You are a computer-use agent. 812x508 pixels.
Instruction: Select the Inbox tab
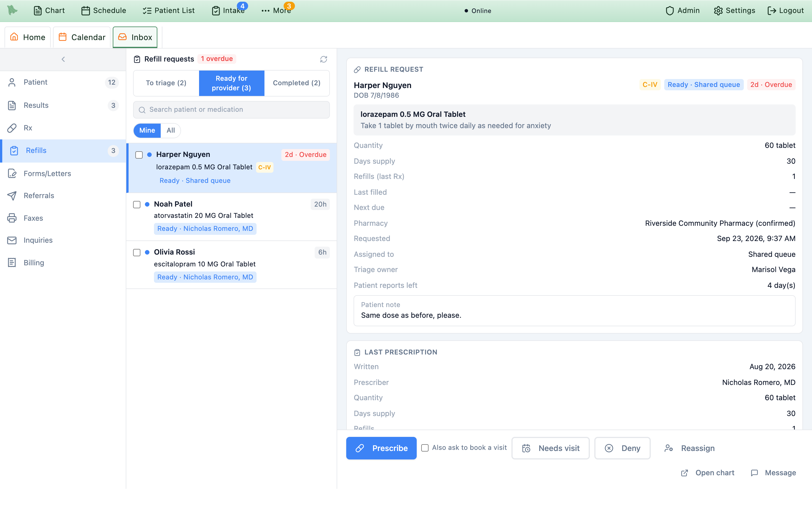click(x=135, y=37)
